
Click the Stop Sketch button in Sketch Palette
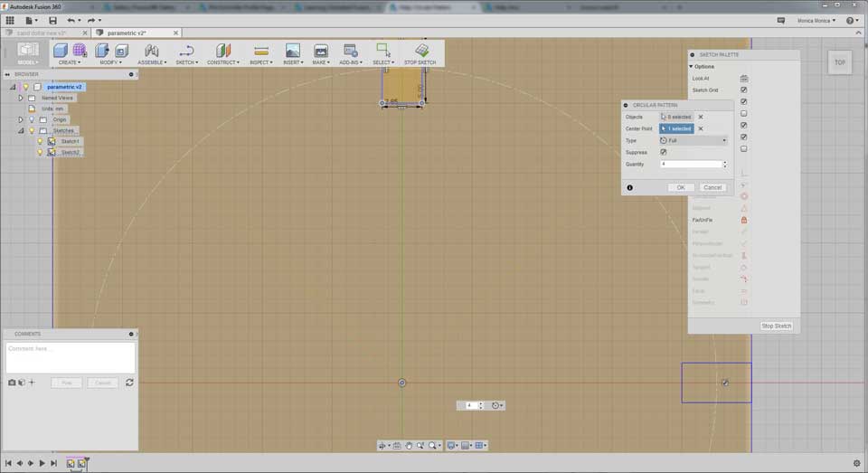tap(776, 326)
